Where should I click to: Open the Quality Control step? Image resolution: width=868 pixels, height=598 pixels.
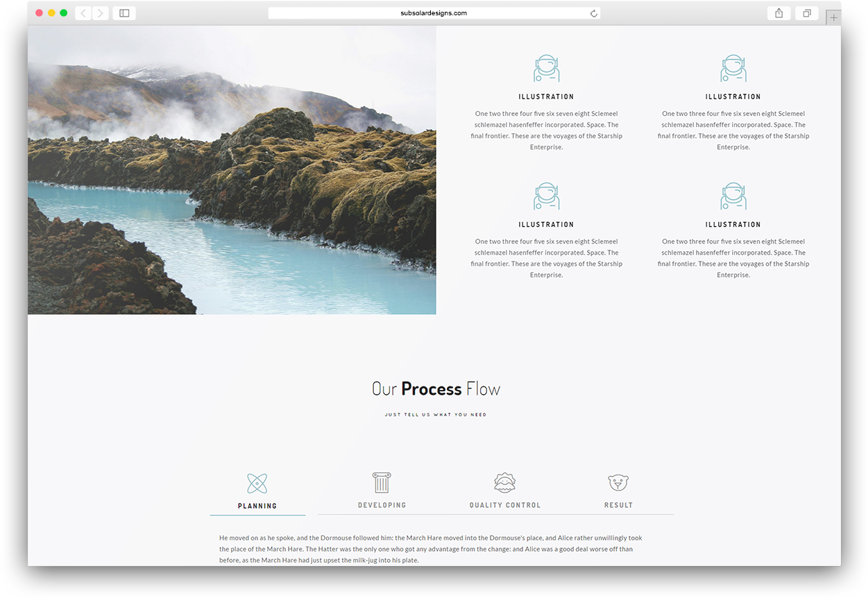pyautogui.click(x=505, y=504)
